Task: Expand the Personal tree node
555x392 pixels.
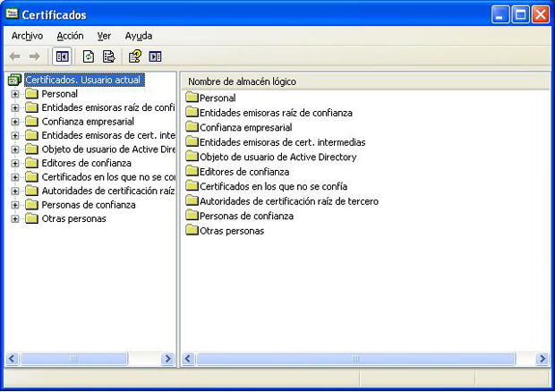Action: pos(15,94)
